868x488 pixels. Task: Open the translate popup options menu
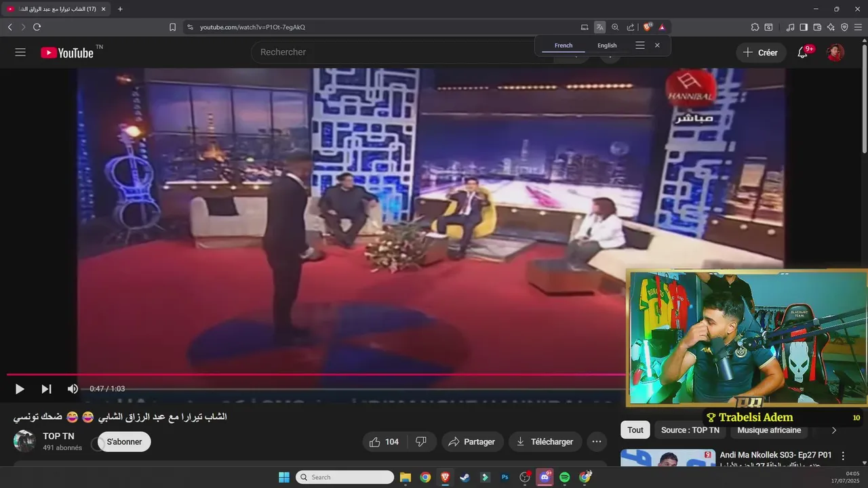tap(640, 45)
